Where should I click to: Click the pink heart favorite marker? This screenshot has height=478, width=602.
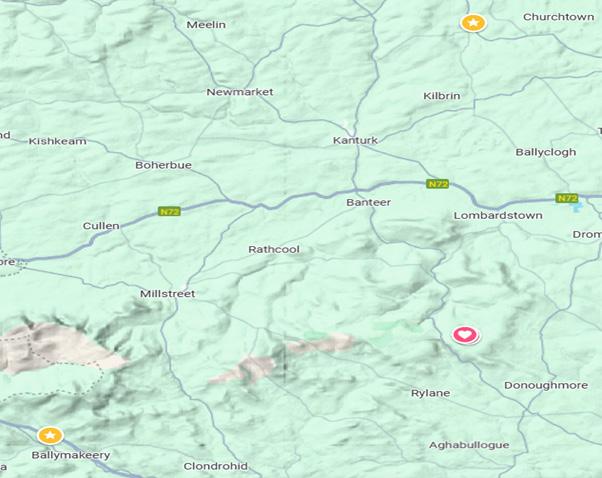pyautogui.click(x=465, y=335)
